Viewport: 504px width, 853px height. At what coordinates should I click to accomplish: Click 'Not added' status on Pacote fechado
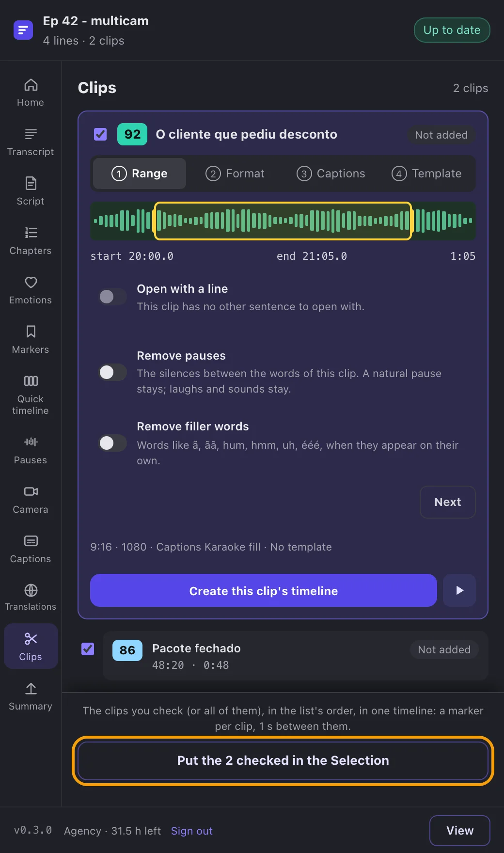pos(444,649)
